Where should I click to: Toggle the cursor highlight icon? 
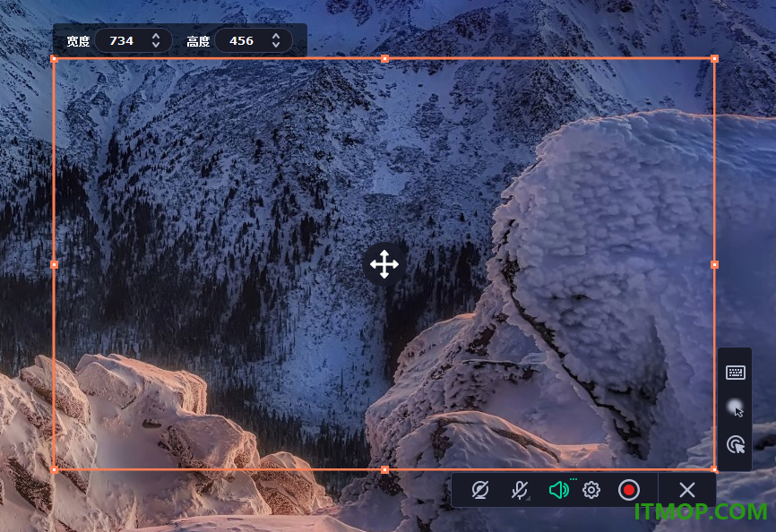point(736,408)
